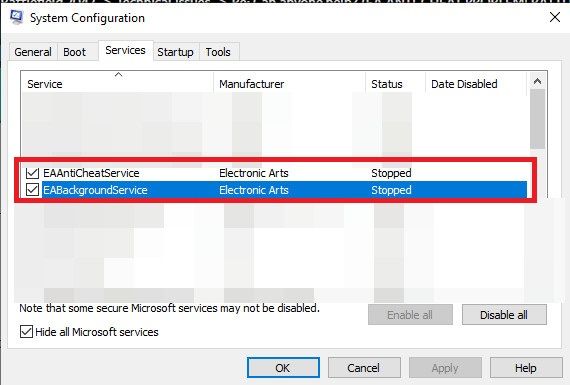Click the services list vertical scrollbar thumb
Viewport: 570px width, 385px height.
pyautogui.click(x=537, y=119)
